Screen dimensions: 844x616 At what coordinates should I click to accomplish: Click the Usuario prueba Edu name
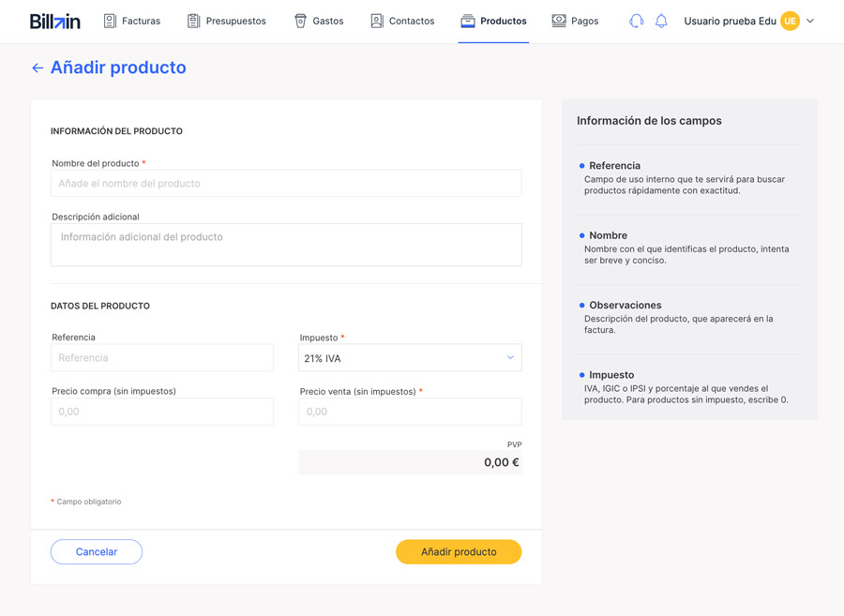pos(730,21)
